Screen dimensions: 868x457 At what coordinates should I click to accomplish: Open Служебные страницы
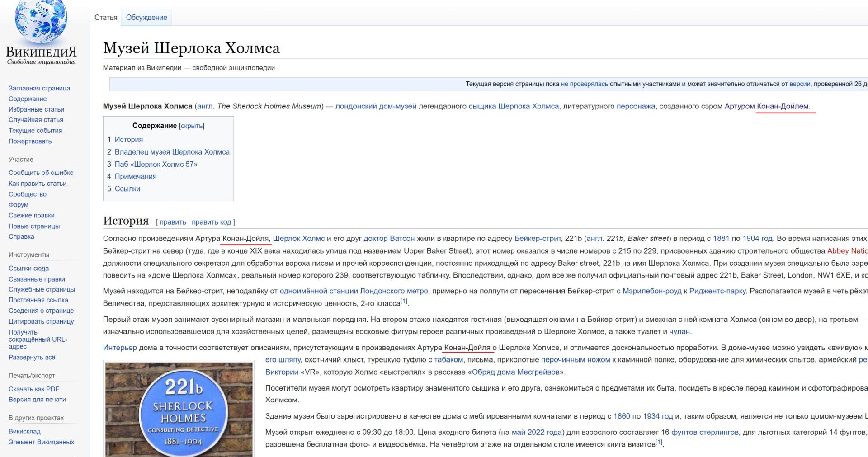point(42,289)
